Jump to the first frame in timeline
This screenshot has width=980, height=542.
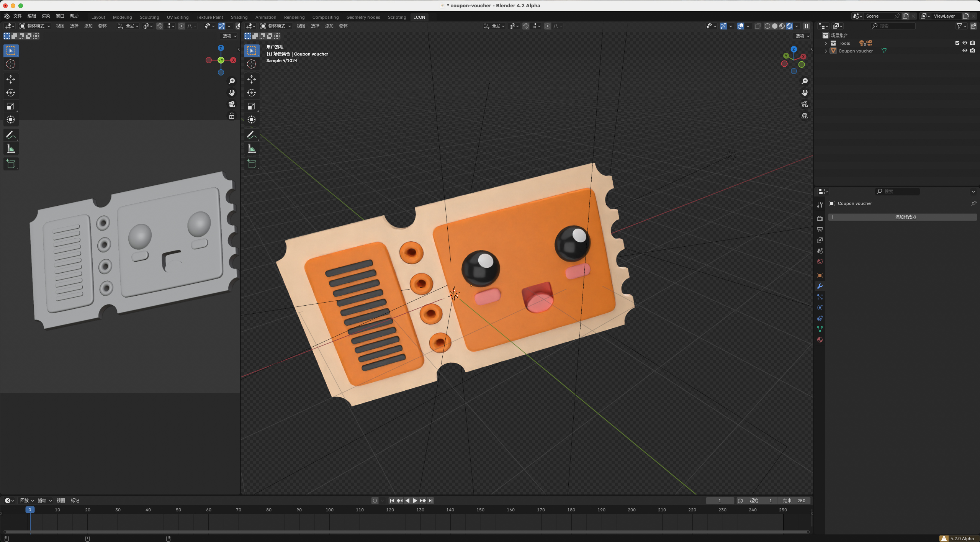click(392, 501)
